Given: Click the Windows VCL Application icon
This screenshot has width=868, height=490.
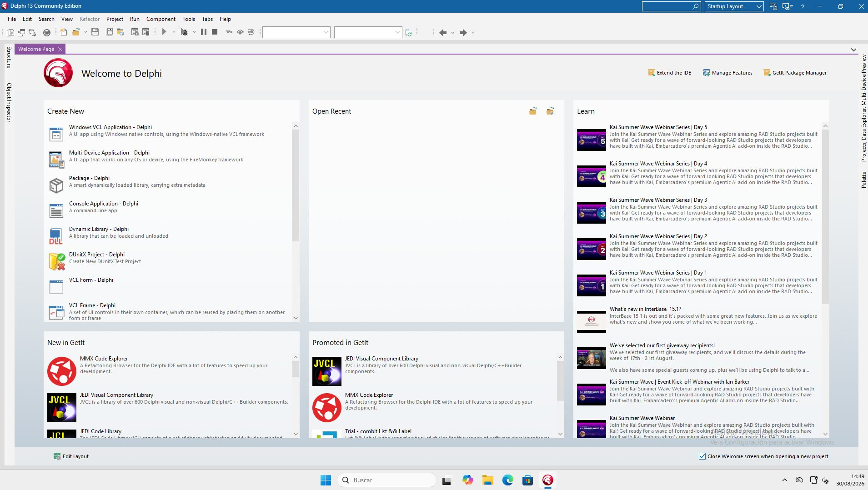Looking at the screenshot, I should pyautogui.click(x=56, y=135).
